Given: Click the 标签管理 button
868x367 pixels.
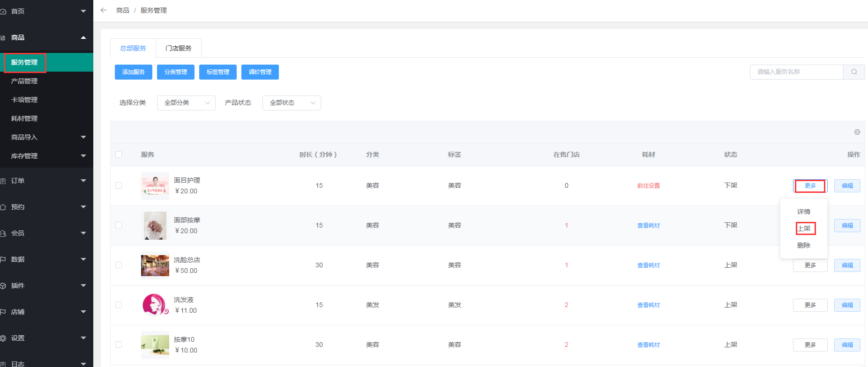Looking at the screenshot, I should pyautogui.click(x=218, y=72).
